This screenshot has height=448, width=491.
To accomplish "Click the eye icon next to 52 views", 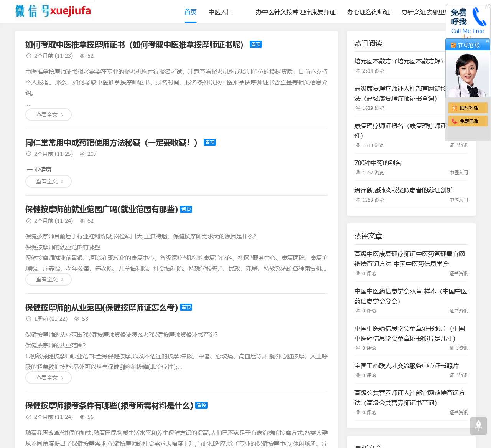I will click(x=82, y=56).
